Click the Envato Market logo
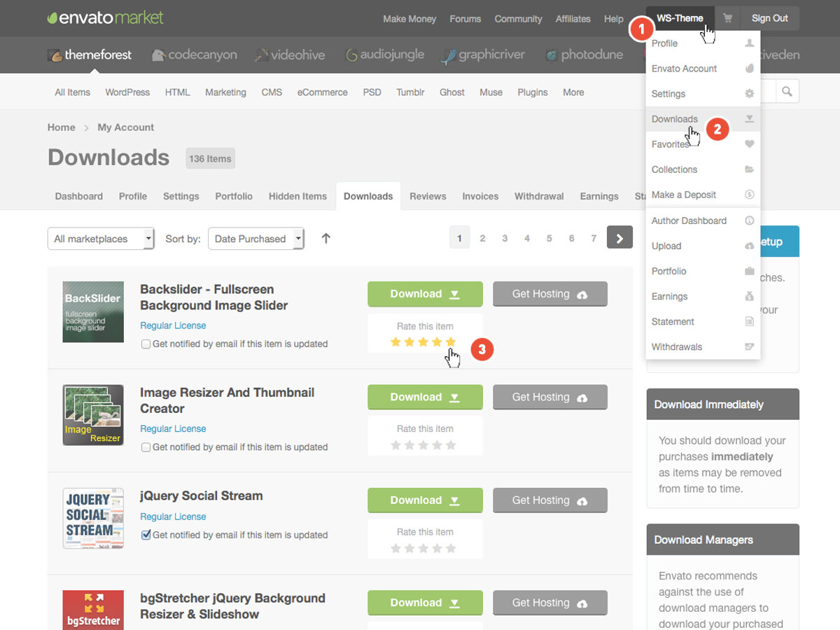The height and width of the screenshot is (630, 840). tap(106, 17)
